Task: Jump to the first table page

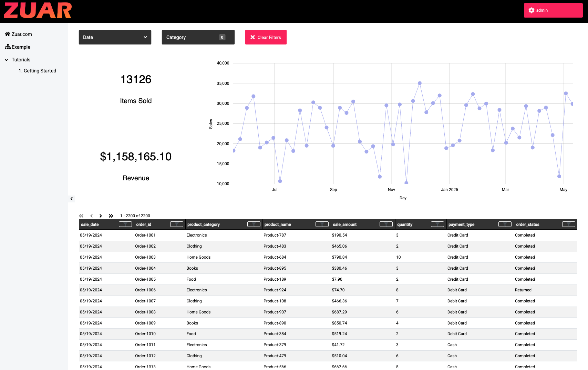Action: coord(81,216)
